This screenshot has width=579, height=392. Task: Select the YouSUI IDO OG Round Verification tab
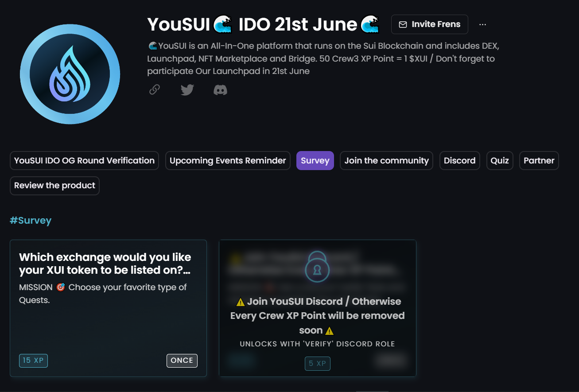[84, 160]
